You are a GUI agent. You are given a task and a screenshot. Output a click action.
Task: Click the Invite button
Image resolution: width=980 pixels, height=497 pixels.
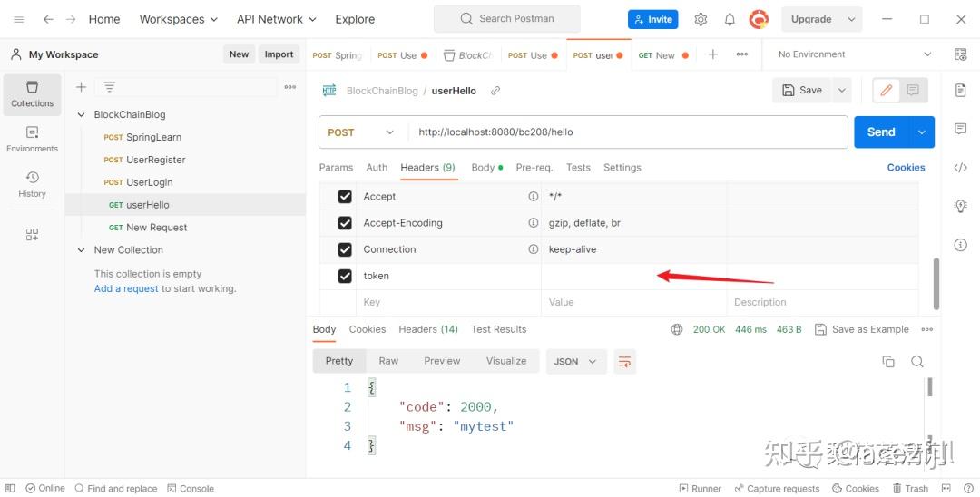coord(652,19)
